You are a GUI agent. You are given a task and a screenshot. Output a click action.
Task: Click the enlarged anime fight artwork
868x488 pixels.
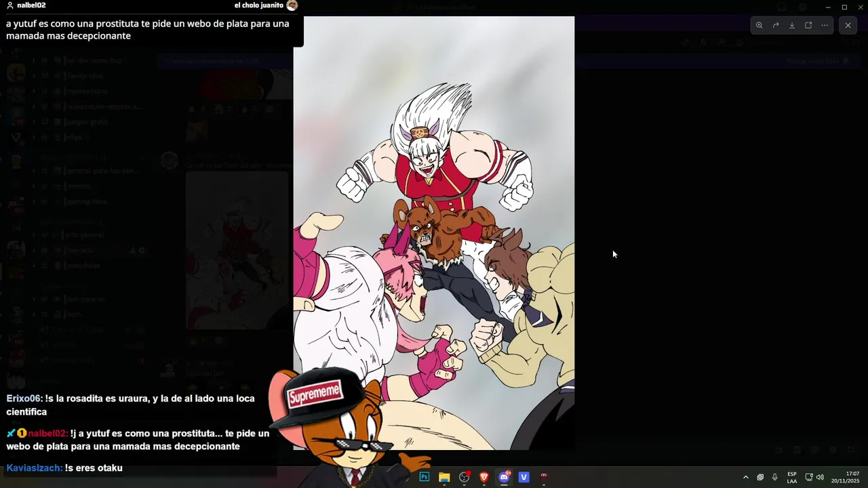434,233
